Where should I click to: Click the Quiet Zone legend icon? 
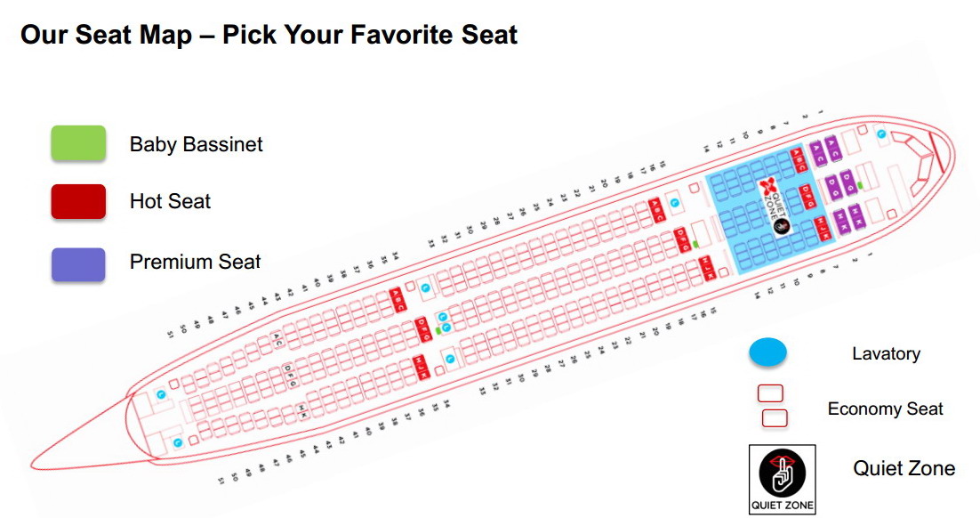(x=782, y=479)
